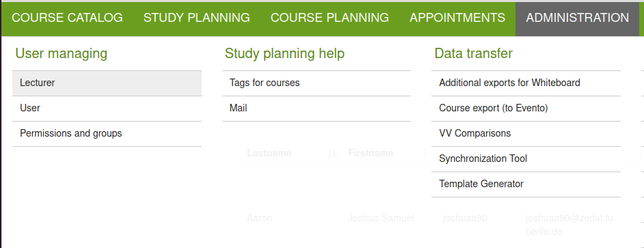Select Tags for courses entry
The height and width of the screenshot is (248, 644).
coord(317,83)
